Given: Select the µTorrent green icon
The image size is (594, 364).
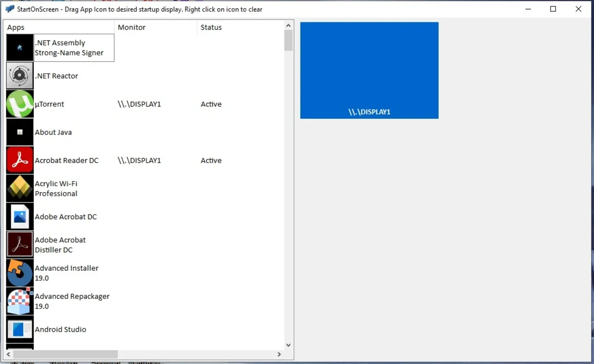Looking at the screenshot, I should tap(20, 104).
